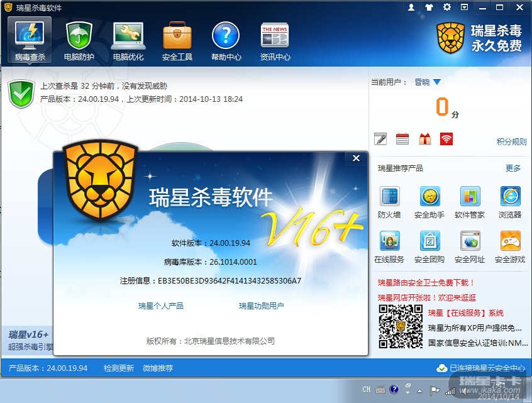Image resolution: width=532 pixels, height=403 pixels.
Task: Open 瑞星为所有XP用户提供免 news link
Action: coord(475,328)
